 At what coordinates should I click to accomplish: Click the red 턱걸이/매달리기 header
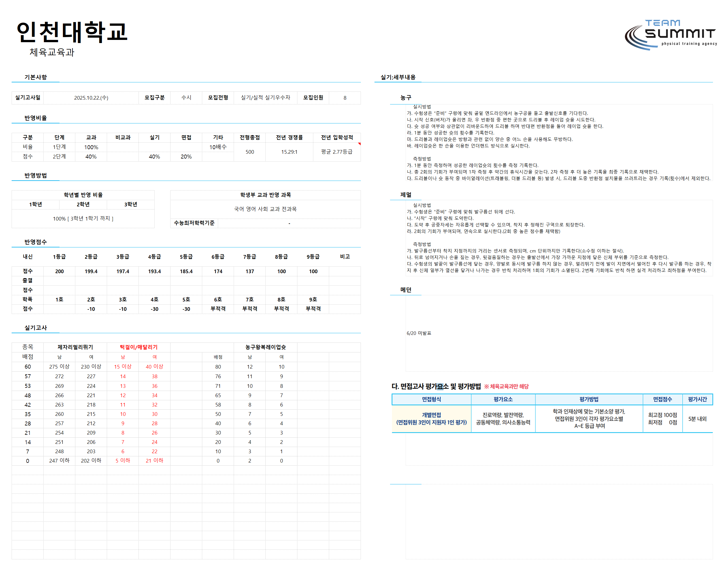(139, 347)
